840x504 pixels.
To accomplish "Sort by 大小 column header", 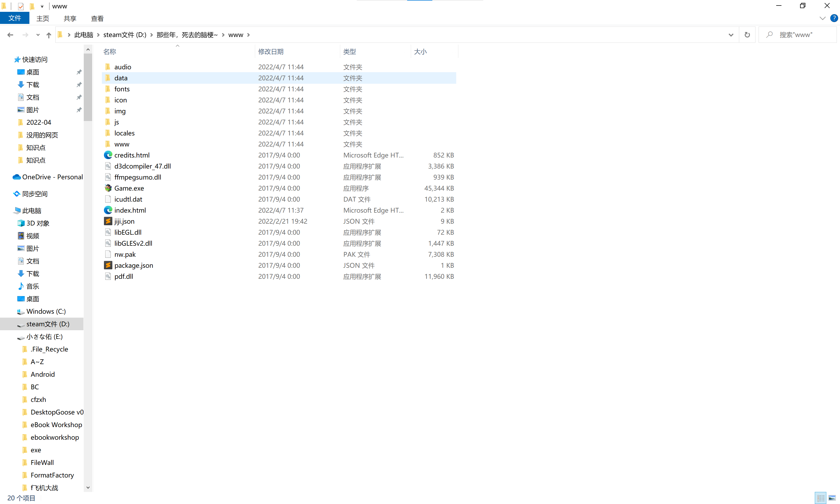I will point(434,52).
